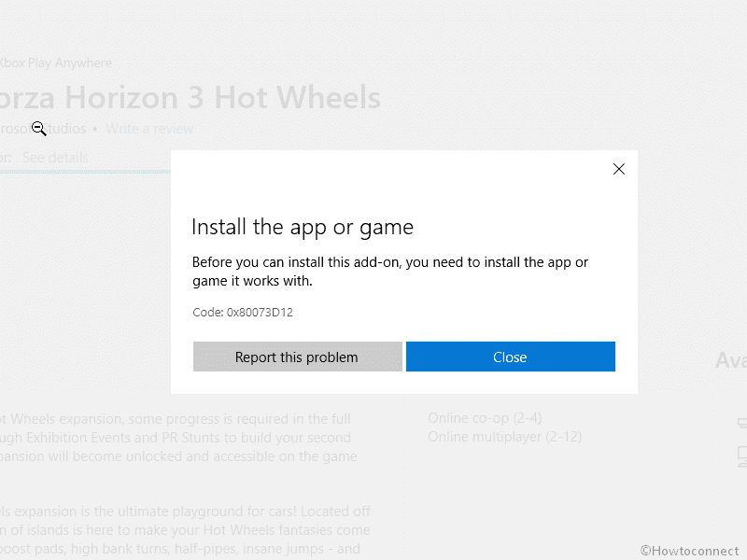
Task: Click the error code 0x80073D12 text
Action: click(243, 313)
